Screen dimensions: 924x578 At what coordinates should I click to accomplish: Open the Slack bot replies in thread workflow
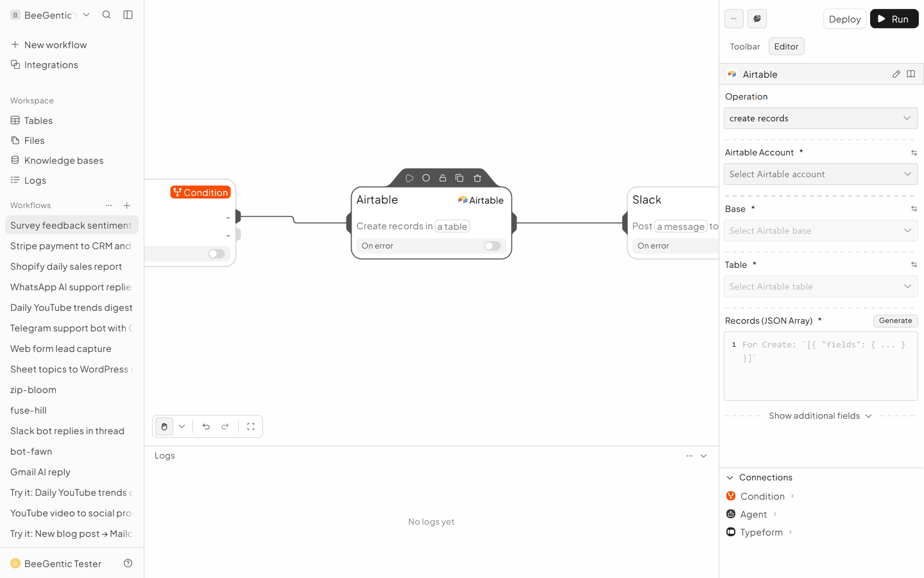click(72, 431)
